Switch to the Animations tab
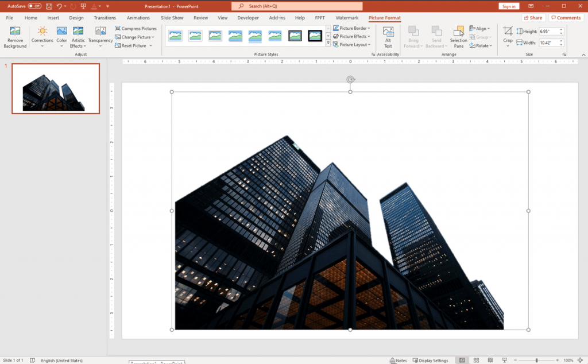588x364 pixels. point(138,17)
